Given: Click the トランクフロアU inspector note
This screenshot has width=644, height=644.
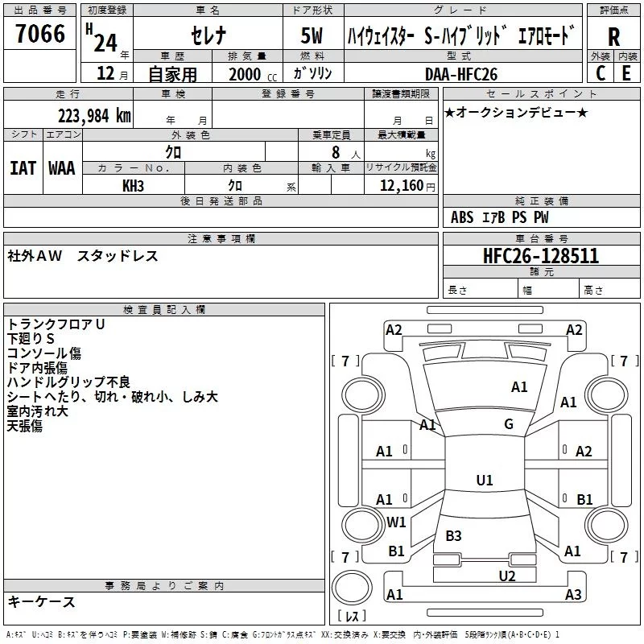Looking at the screenshot, I should tap(56, 324).
